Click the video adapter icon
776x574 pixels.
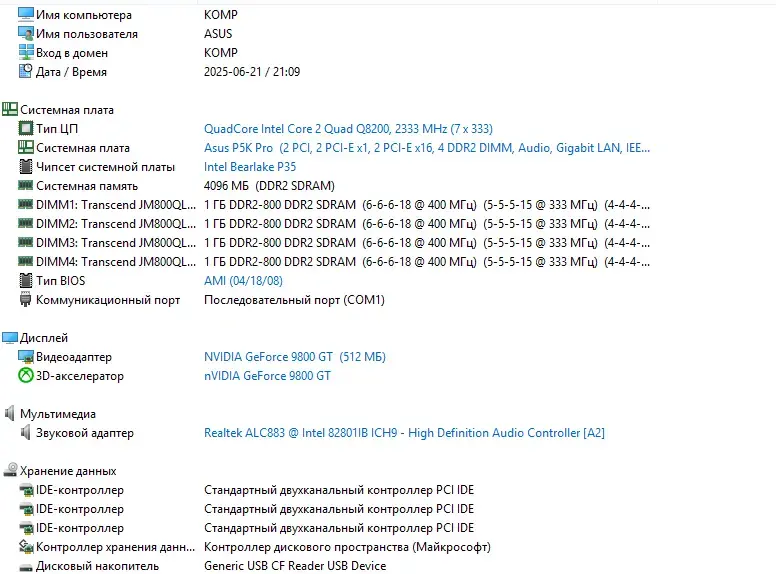click(x=26, y=356)
